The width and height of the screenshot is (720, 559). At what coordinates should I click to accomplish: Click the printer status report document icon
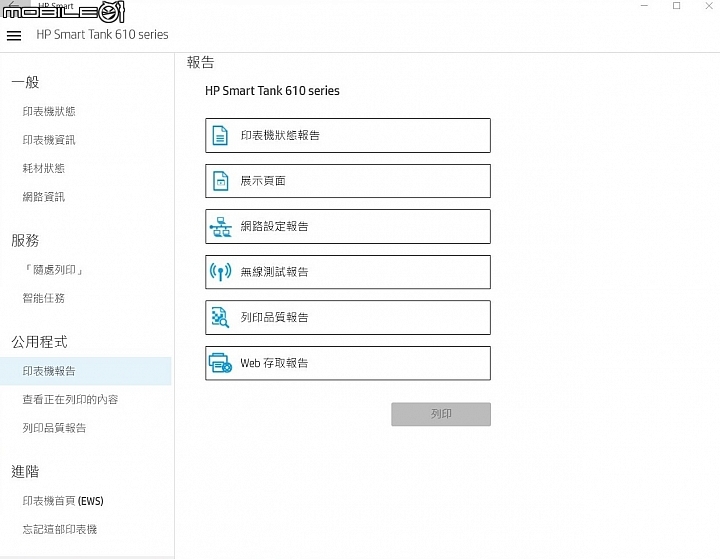[220, 136]
